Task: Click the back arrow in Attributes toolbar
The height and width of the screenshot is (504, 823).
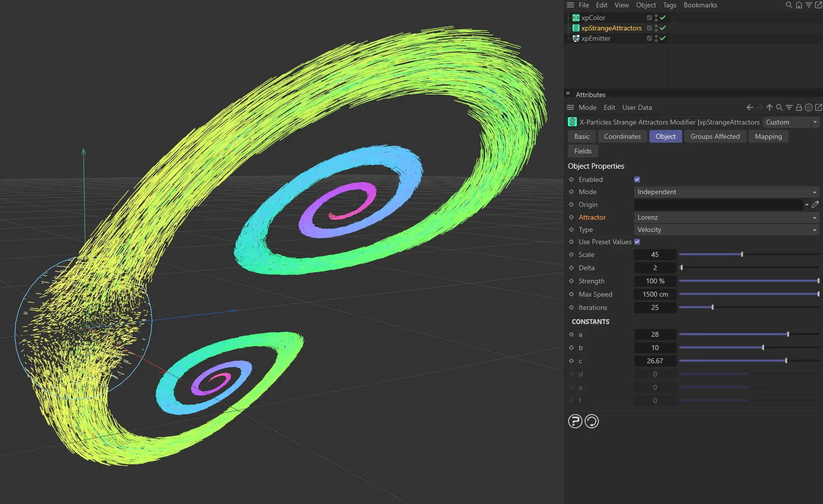Action: [749, 107]
